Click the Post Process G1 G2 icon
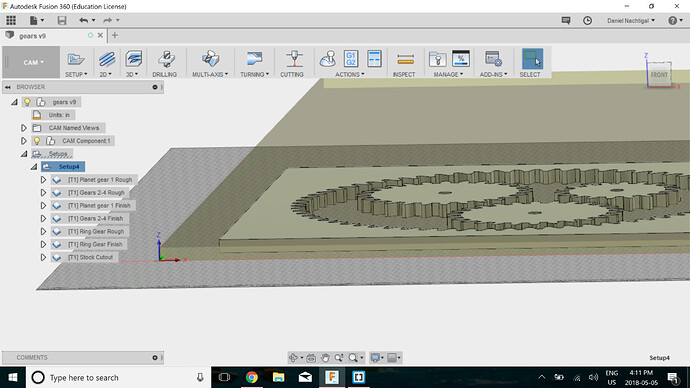 point(351,59)
